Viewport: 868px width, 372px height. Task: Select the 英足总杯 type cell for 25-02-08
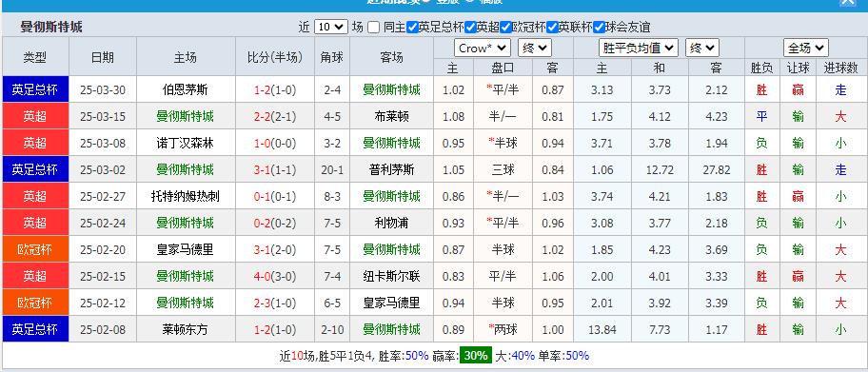coord(35,329)
